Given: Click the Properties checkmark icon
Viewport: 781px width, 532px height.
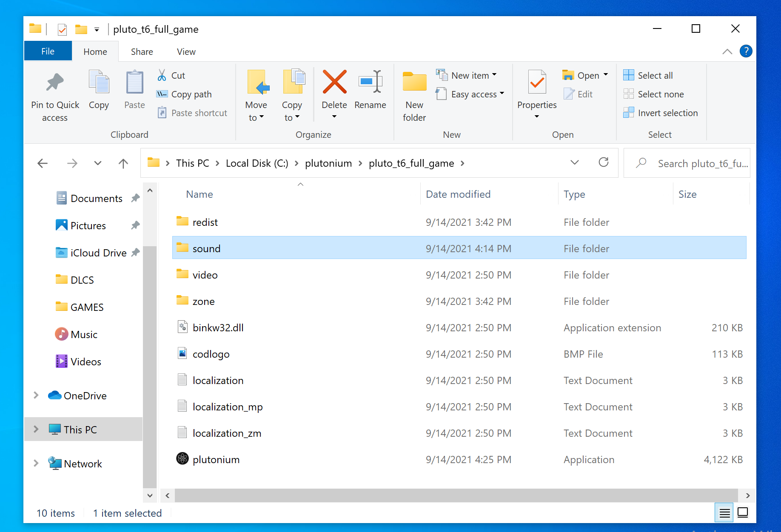Looking at the screenshot, I should pos(537,82).
